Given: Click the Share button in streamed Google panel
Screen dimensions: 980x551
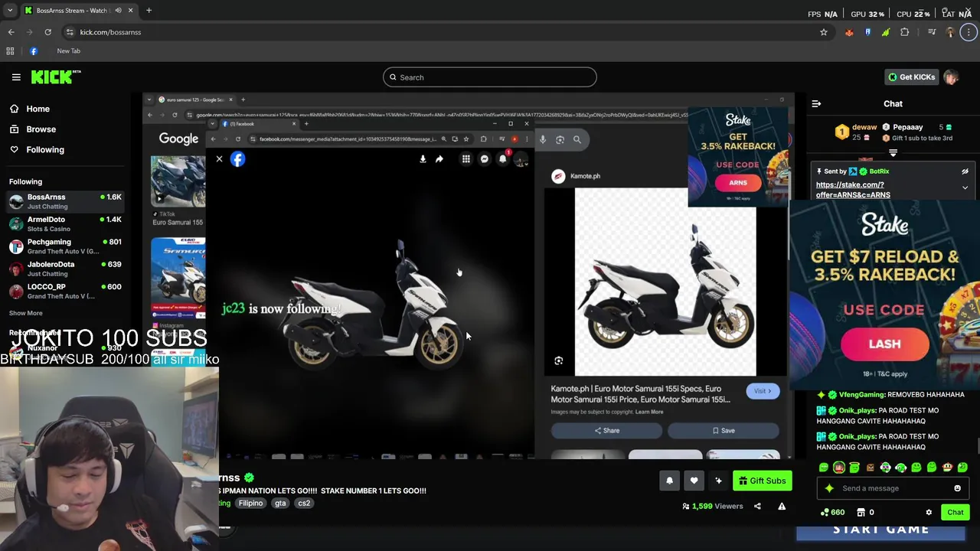Looking at the screenshot, I should 606,431.
